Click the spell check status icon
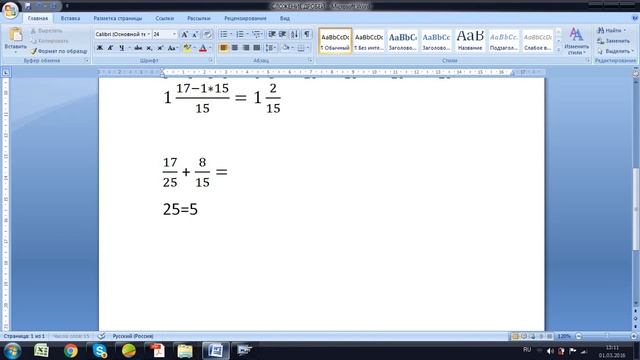 pos(101,336)
